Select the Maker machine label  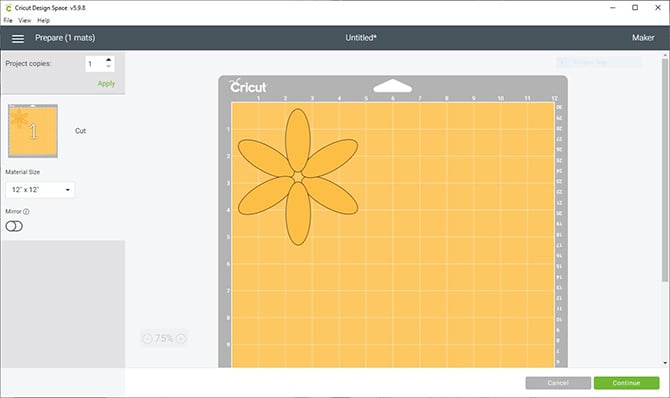(643, 38)
